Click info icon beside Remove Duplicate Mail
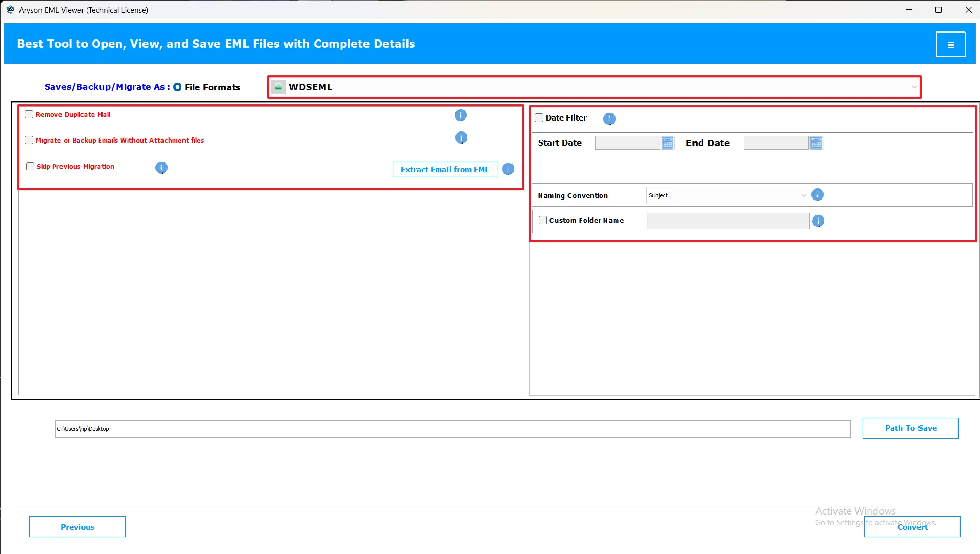Screen dimensions: 980x554 460,115
